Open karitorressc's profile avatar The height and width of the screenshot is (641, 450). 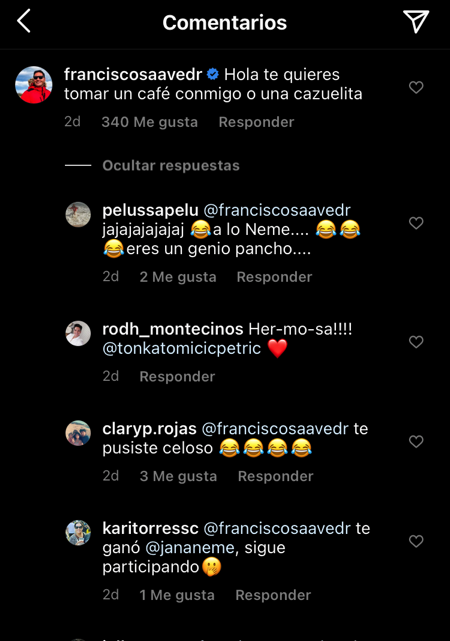point(78,533)
